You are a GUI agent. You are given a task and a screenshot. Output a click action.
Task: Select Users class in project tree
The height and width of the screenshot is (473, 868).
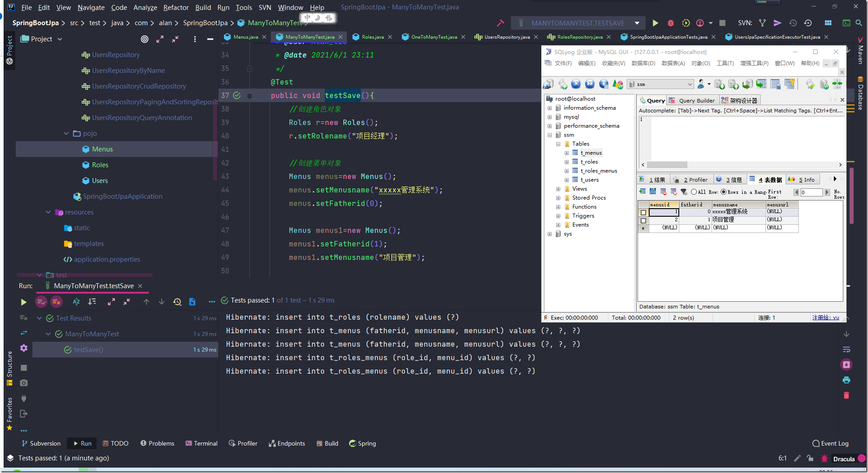tap(100, 181)
